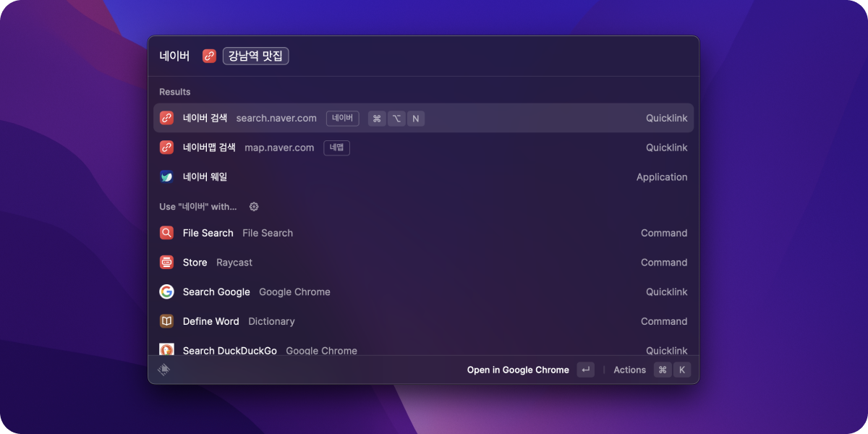
Task: Click the ⌥ hotkey badge on 네이버 검색
Action: 396,119
